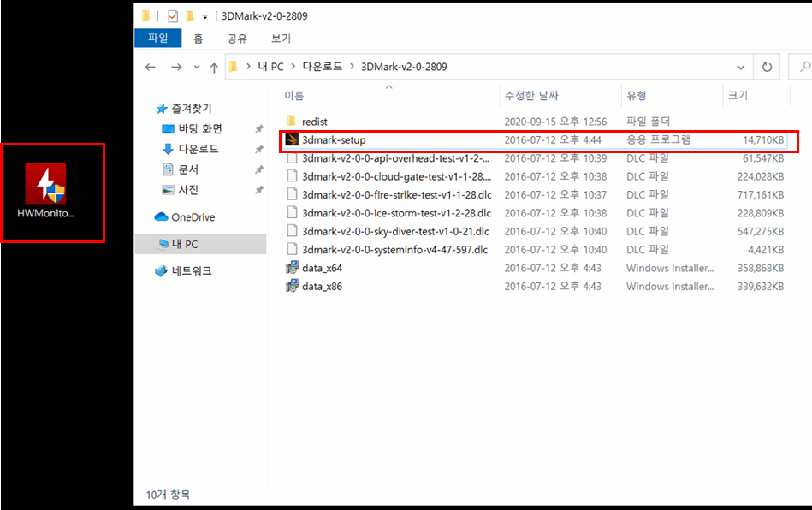Open the redist folder icon
The width and height of the screenshot is (812, 510).
[x=292, y=122]
